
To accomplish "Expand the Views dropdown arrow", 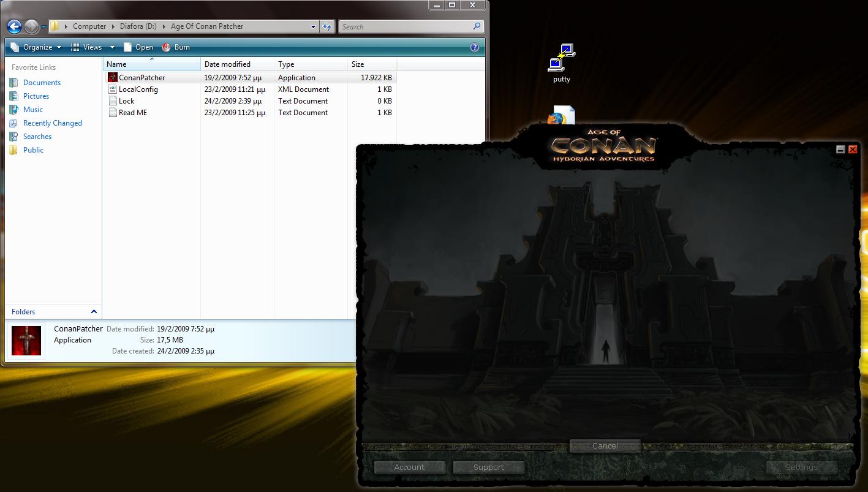I will 112,47.
